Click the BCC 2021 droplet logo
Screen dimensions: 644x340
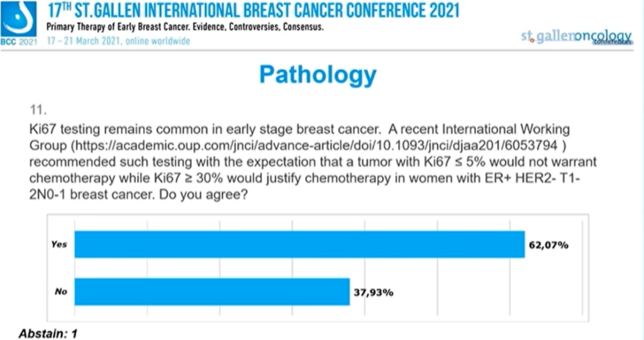point(18,18)
